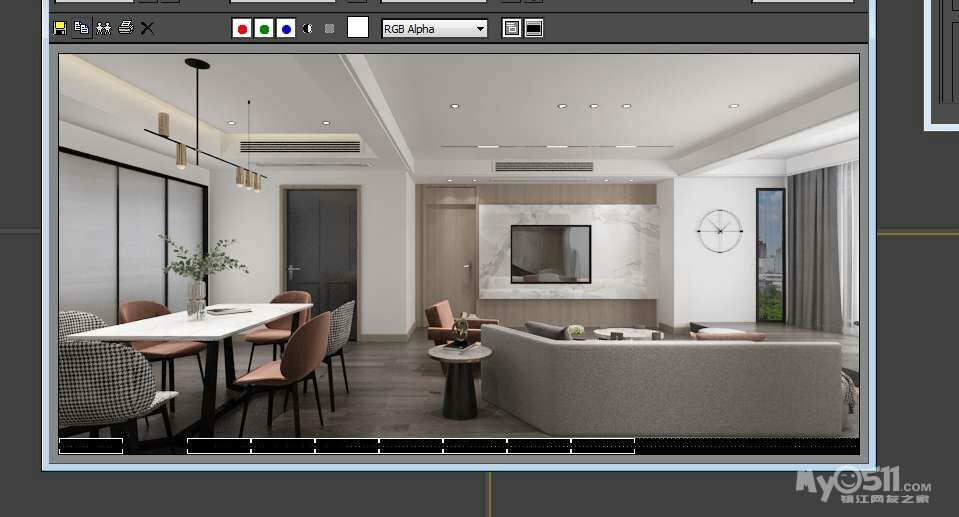This screenshot has width=959, height=517.
Task: Click the Toggle UI Overlays icon
Action: point(512,28)
